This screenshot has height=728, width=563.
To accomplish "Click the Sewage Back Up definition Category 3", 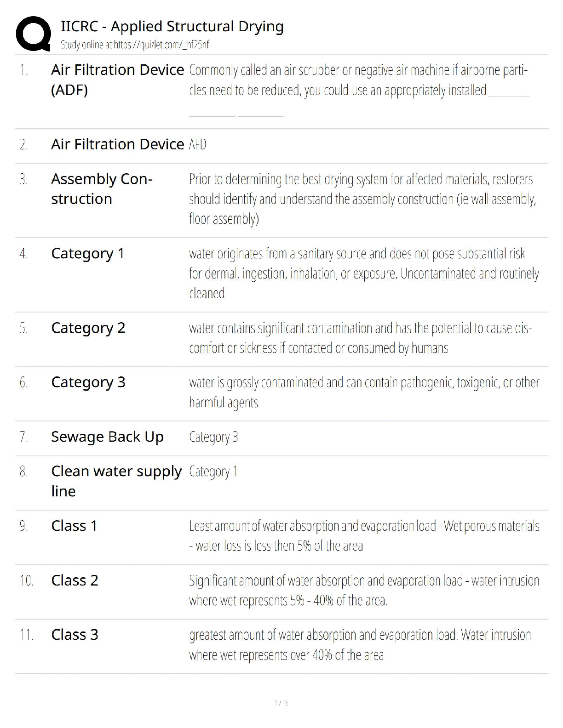I will point(213,437).
